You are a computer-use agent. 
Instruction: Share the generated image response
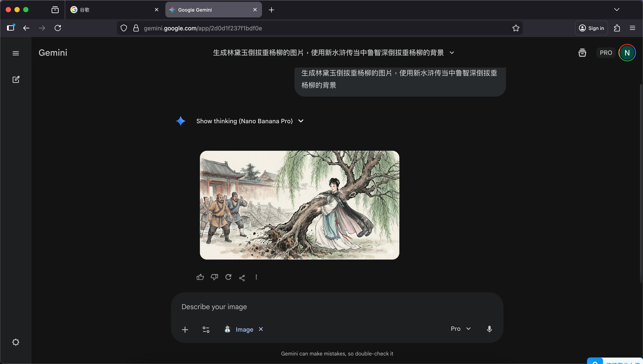[242, 278]
